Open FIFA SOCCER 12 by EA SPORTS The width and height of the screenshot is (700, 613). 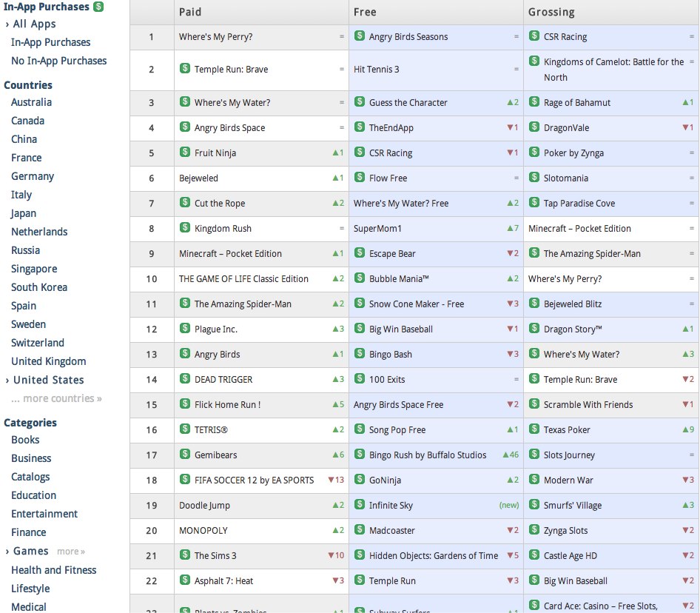click(254, 480)
